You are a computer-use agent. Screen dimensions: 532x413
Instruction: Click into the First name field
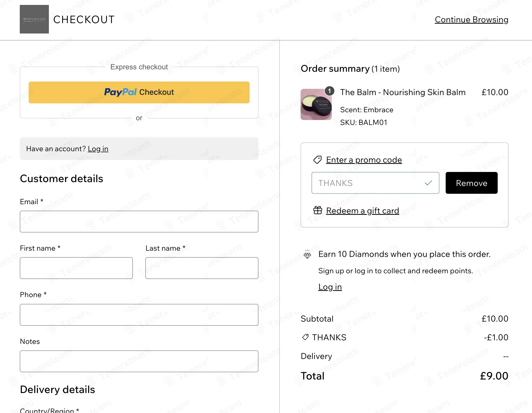[x=76, y=268]
